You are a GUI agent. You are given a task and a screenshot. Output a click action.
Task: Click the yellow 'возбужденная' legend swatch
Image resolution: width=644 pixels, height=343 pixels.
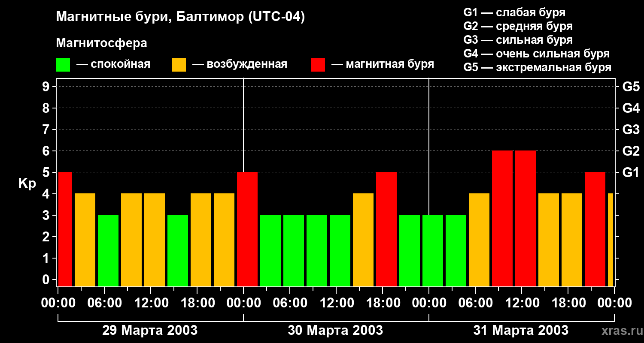179,65
